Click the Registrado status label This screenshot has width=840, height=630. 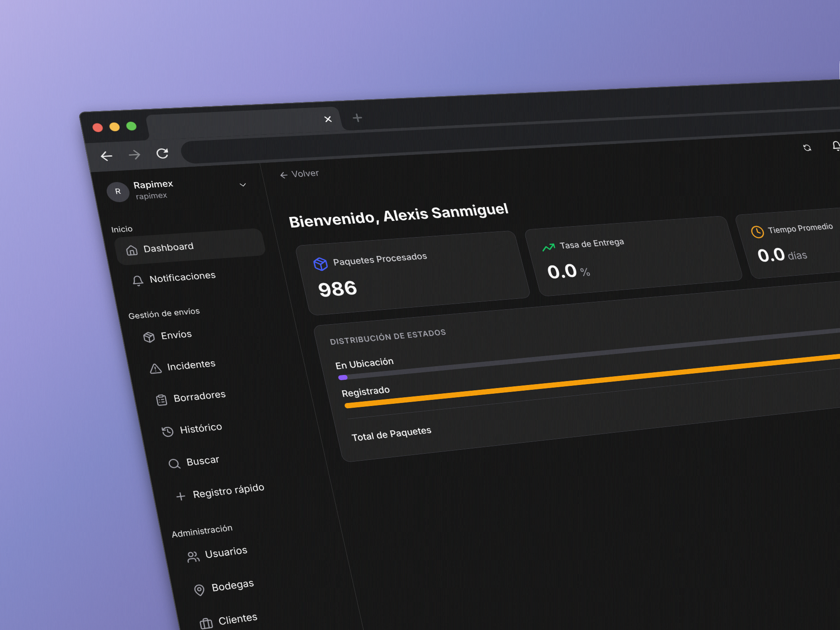coord(366,391)
